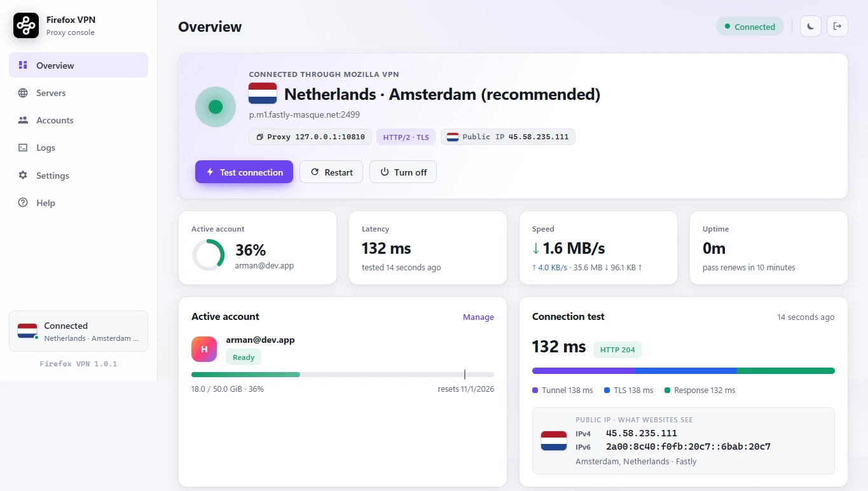Click the green connection status orb

pyautogui.click(x=216, y=107)
